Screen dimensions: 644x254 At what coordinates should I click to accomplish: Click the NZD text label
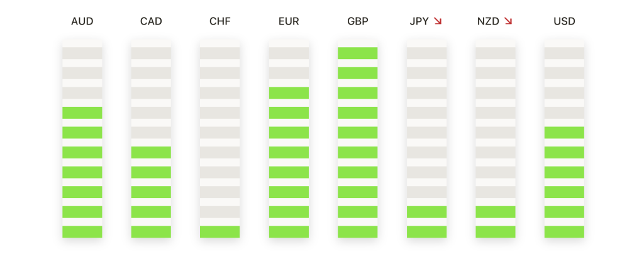click(x=488, y=21)
